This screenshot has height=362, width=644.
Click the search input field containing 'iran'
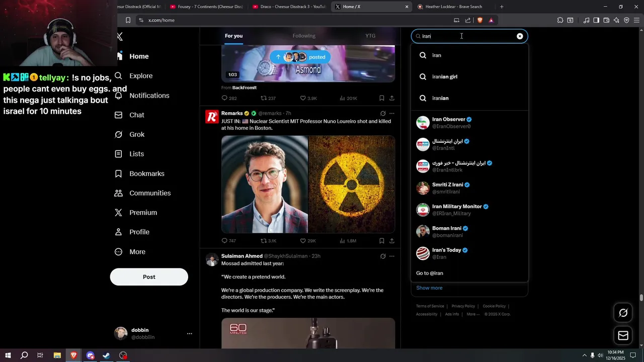click(469, 36)
